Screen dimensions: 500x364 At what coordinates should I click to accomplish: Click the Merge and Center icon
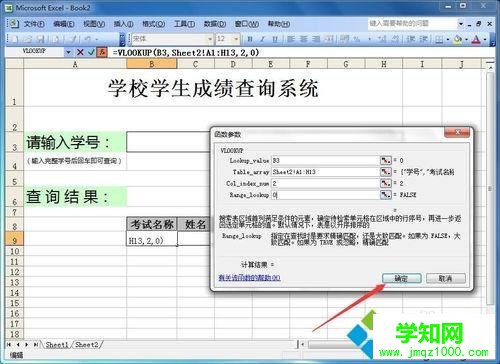point(329,39)
